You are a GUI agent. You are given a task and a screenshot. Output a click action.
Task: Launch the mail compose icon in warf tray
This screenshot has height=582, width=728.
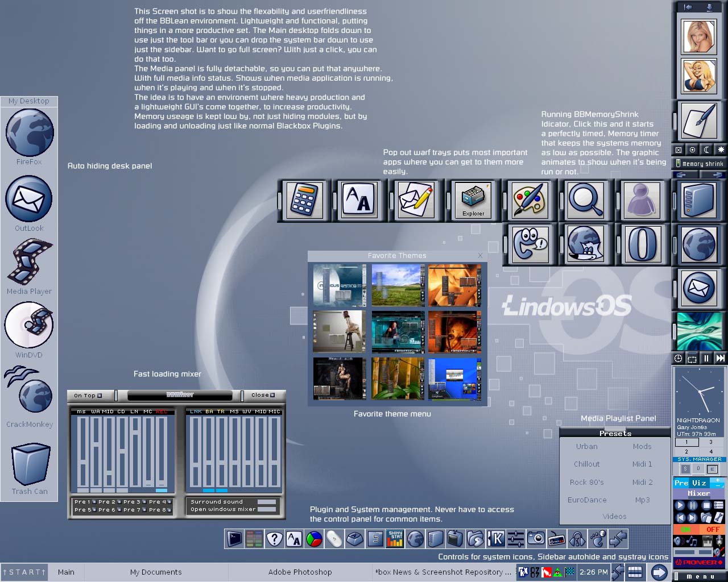416,200
